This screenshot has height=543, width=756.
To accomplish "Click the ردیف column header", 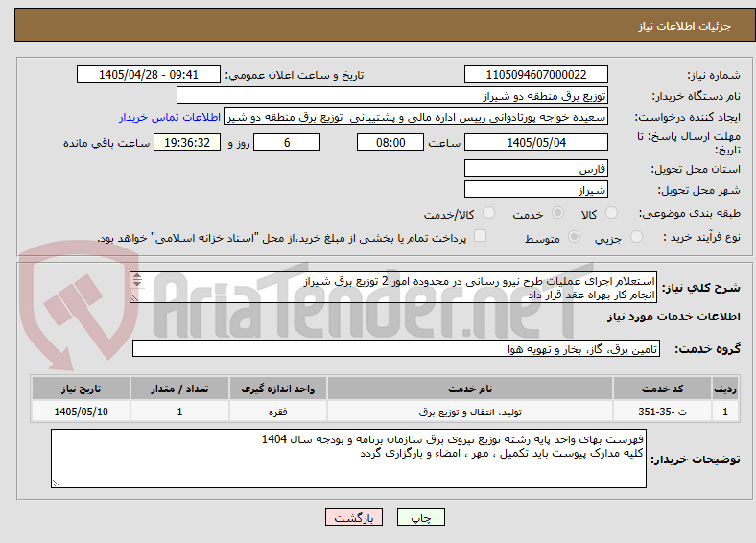I will tap(725, 389).
